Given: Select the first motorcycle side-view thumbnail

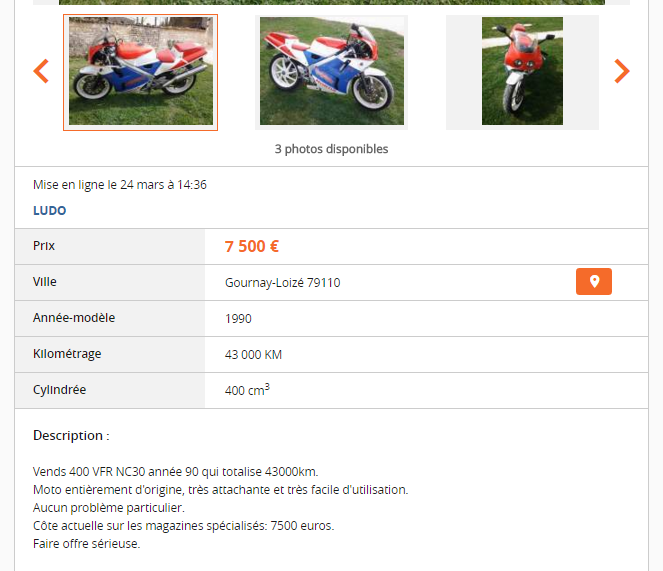Looking at the screenshot, I should [140, 72].
